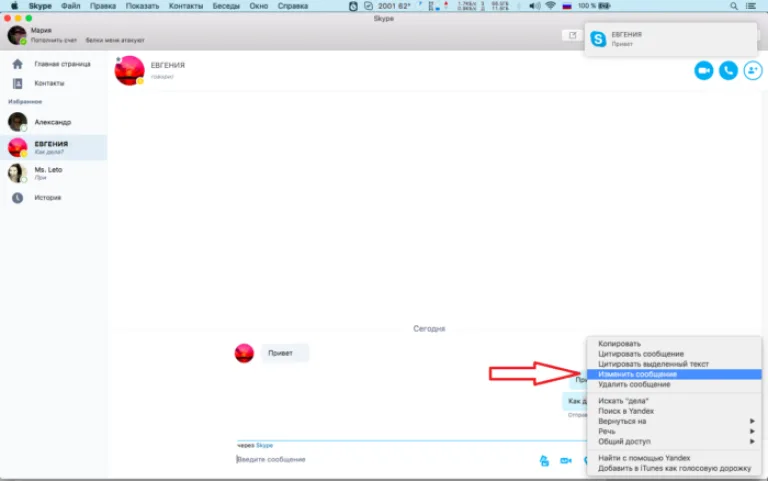Image resolution: width=768 pixels, height=481 pixels.
Task: Click the Skype link above message field
Action: (264, 445)
